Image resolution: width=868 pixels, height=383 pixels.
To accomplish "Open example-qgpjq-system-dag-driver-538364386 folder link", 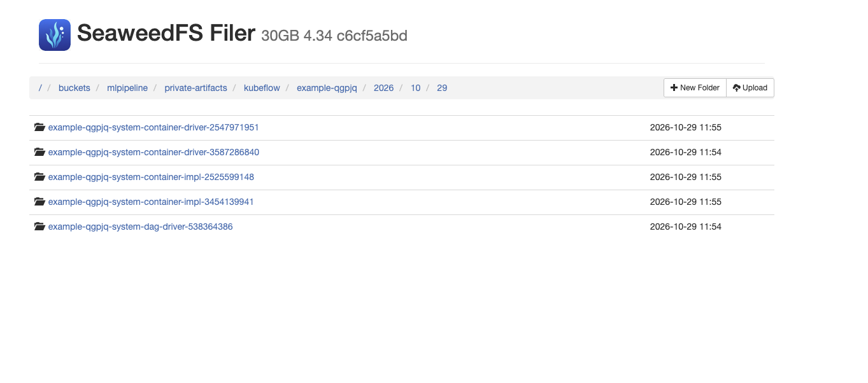I will (141, 226).
